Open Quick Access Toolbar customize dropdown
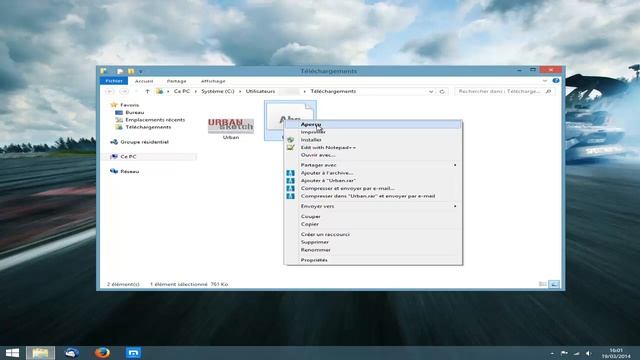Screen dimensions: 640x360 [140, 71]
